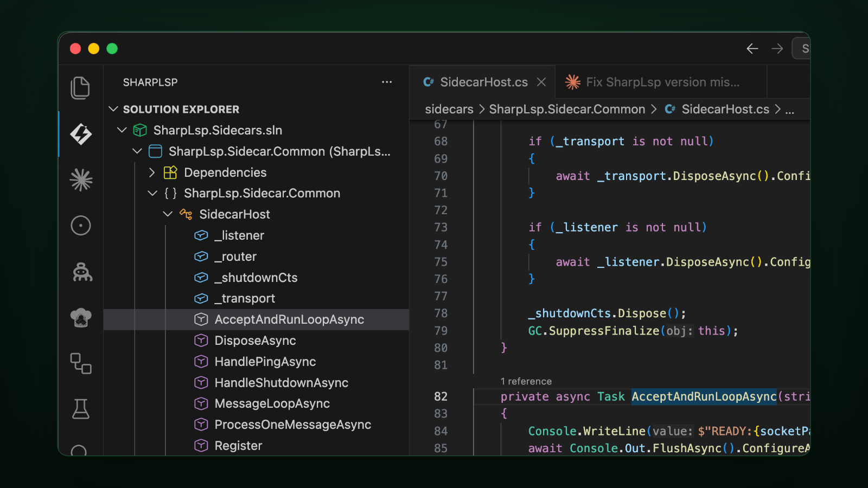Click the circle-dot icon in activity bar

[81, 226]
